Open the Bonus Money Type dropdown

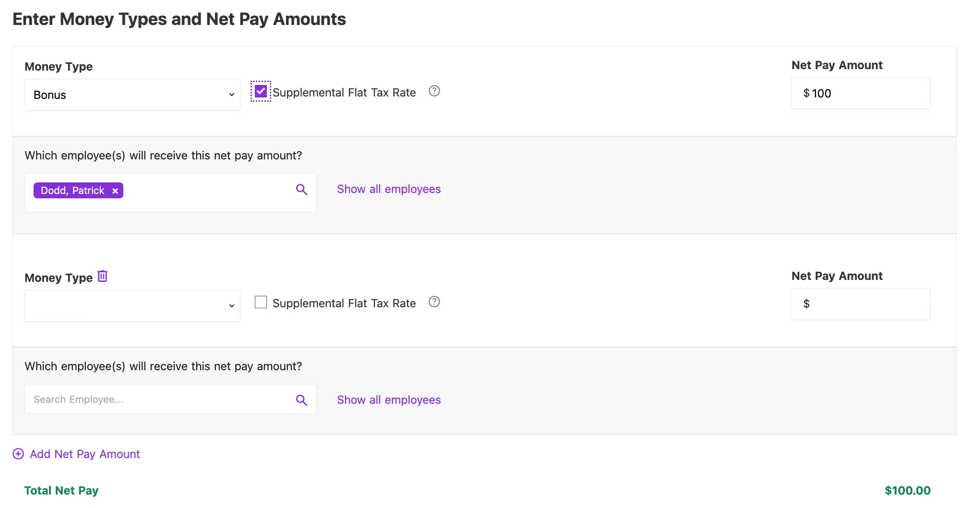tap(132, 95)
